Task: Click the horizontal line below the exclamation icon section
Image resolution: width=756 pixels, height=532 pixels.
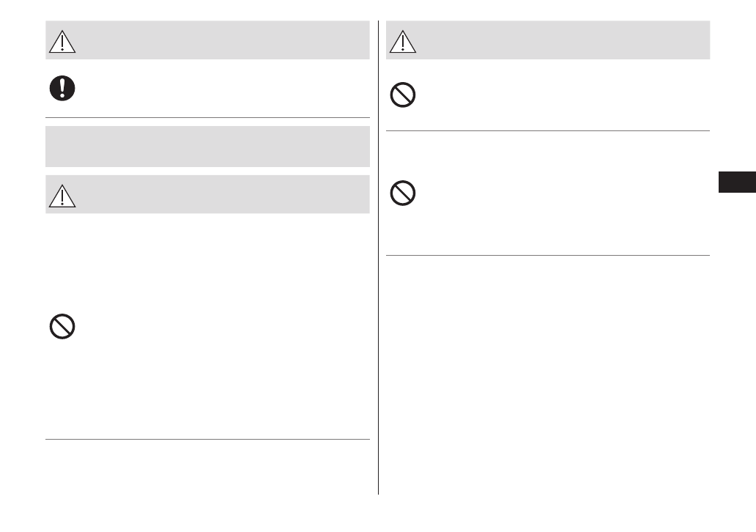Action: coord(207,117)
